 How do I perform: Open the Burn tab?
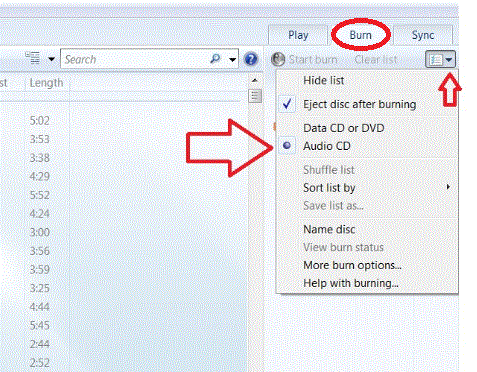tap(360, 35)
